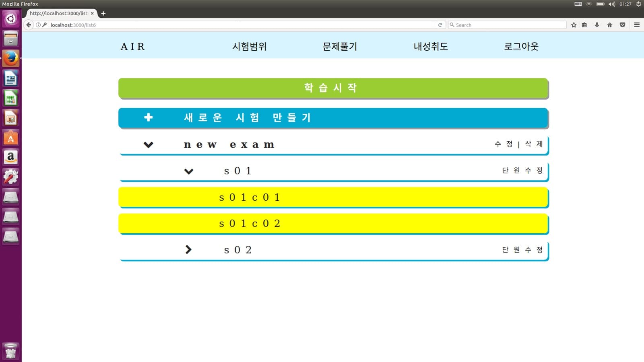Open Files manager in launcher
The image size is (644, 362).
[x=11, y=39]
